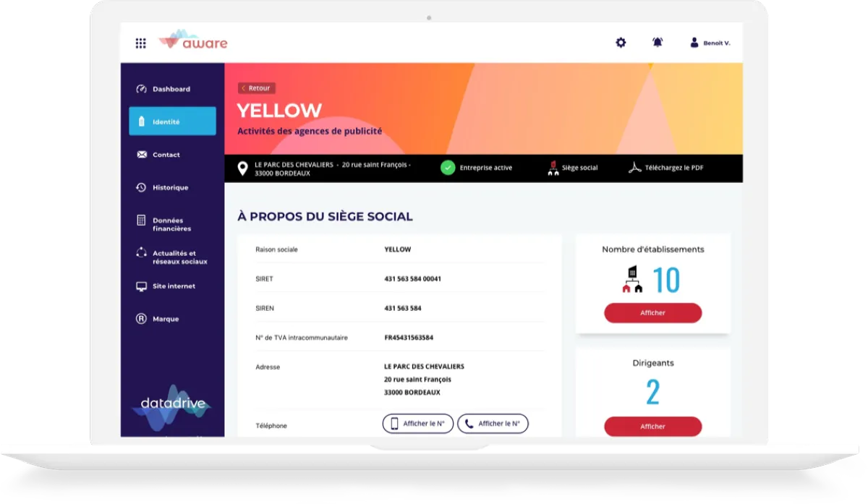868x504 pixels.
Task: Click the À PROPOS DU SIÈGE SOCIAL heading
Action: [x=325, y=217]
